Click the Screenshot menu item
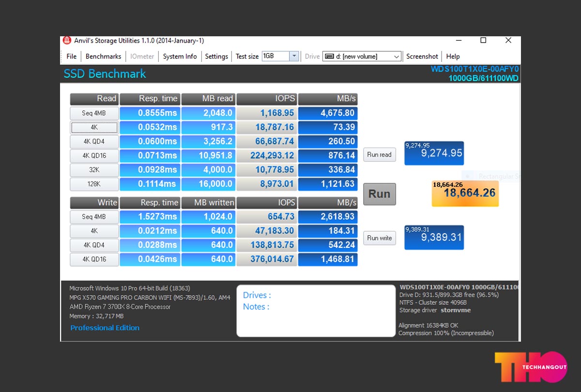The height and width of the screenshot is (392, 581). [x=422, y=57]
